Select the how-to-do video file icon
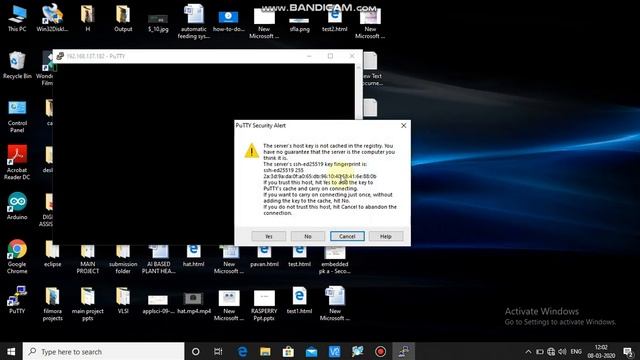This screenshot has height=360, width=640. tap(229, 20)
